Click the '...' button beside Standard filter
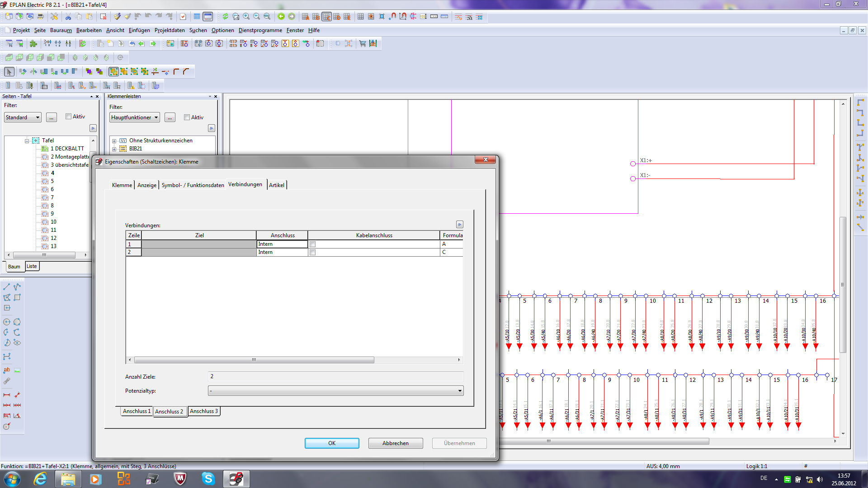Image resolution: width=868 pixels, height=488 pixels. click(52, 117)
